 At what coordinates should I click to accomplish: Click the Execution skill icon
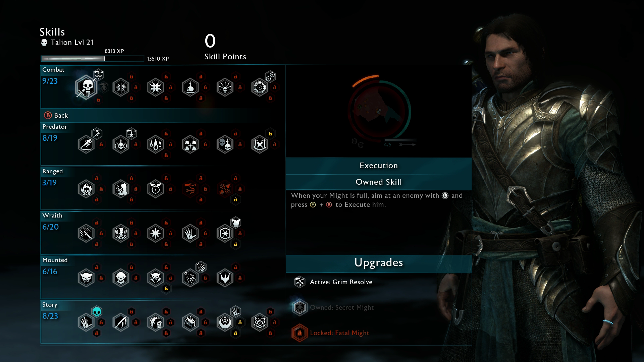click(x=86, y=87)
